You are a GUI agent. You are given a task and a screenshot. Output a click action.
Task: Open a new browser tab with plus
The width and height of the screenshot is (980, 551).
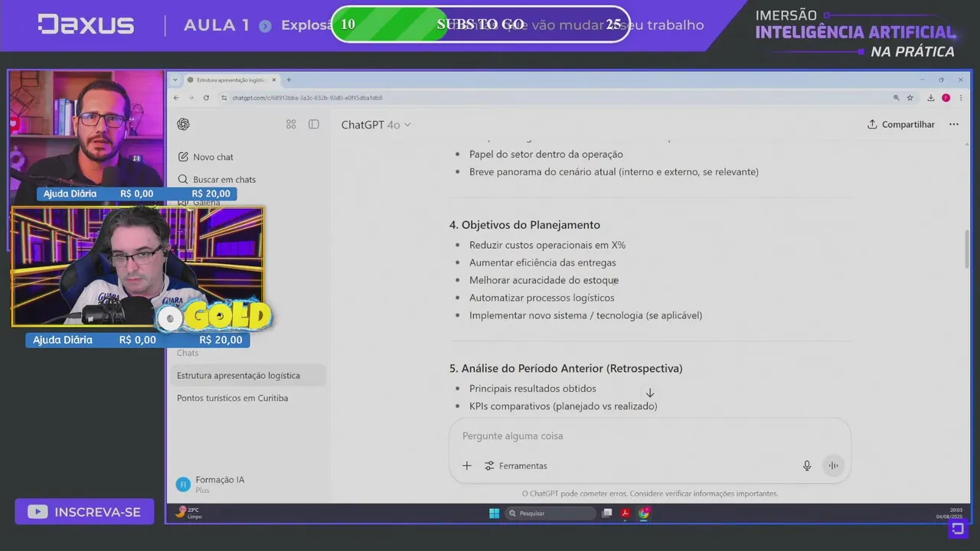click(x=289, y=80)
